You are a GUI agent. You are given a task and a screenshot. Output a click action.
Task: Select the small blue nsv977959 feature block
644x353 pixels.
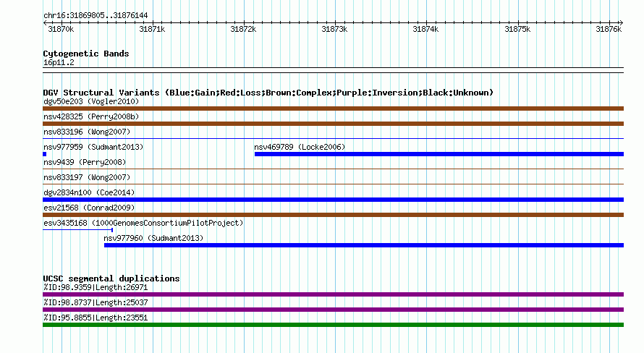[x=44, y=154]
